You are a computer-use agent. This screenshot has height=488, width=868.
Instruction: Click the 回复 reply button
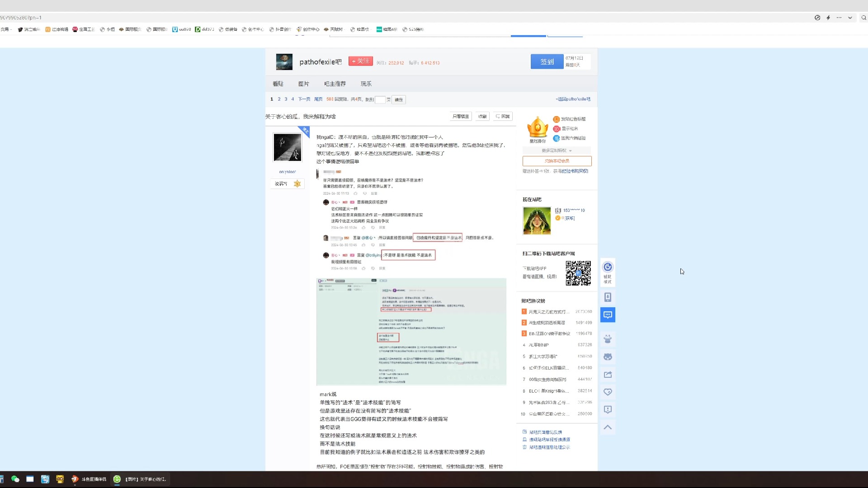(503, 116)
